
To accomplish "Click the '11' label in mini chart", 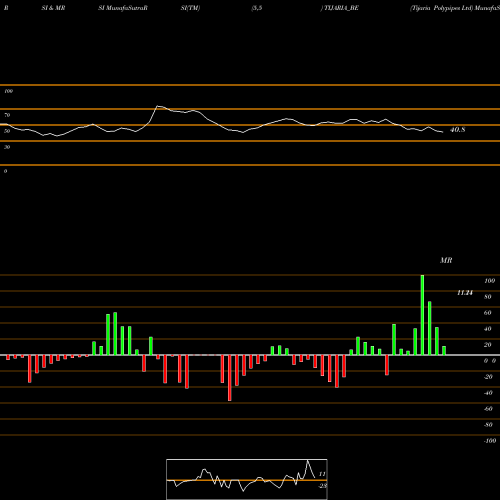I will point(322,474).
